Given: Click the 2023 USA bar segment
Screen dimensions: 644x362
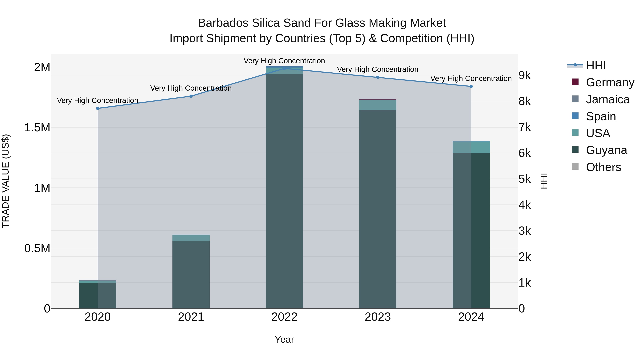Looking at the screenshot, I should (378, 105).
